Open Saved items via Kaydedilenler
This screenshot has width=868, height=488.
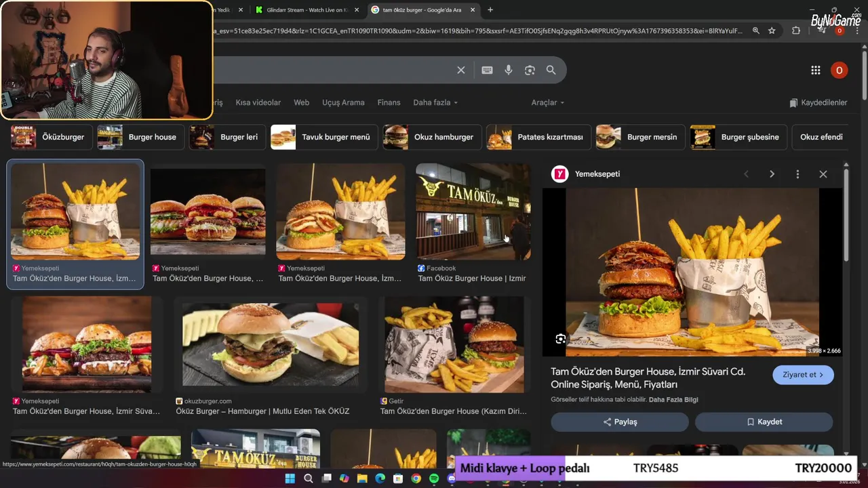click(x=818, y=102)
